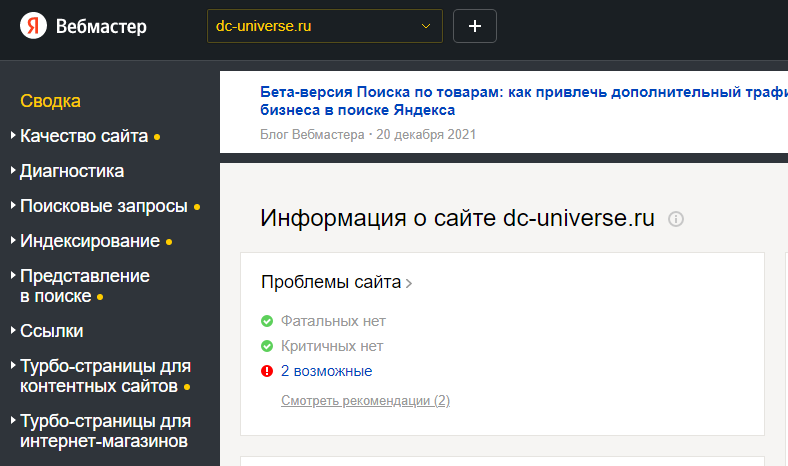Click the red warning icon by '2 возможные'

267,371
